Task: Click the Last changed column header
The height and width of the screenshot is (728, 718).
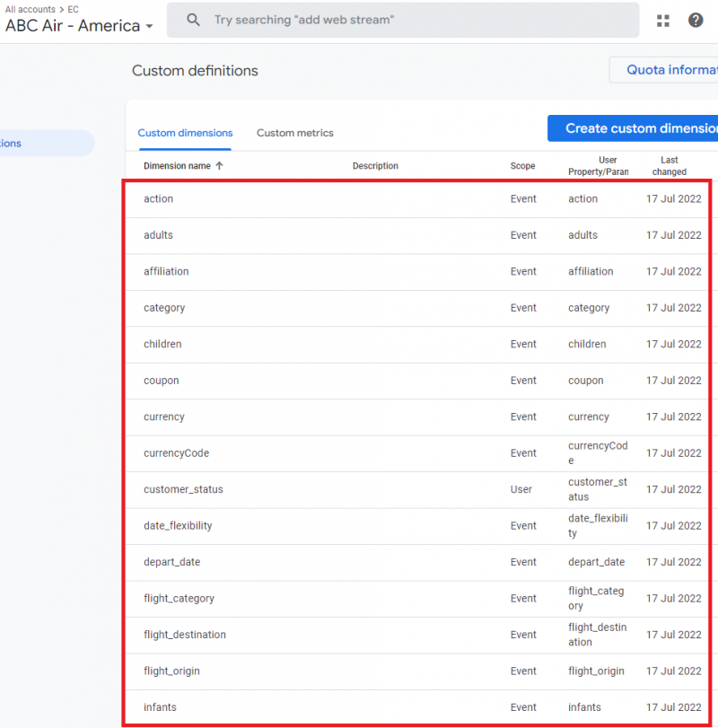Action: (x=670, y=166)
